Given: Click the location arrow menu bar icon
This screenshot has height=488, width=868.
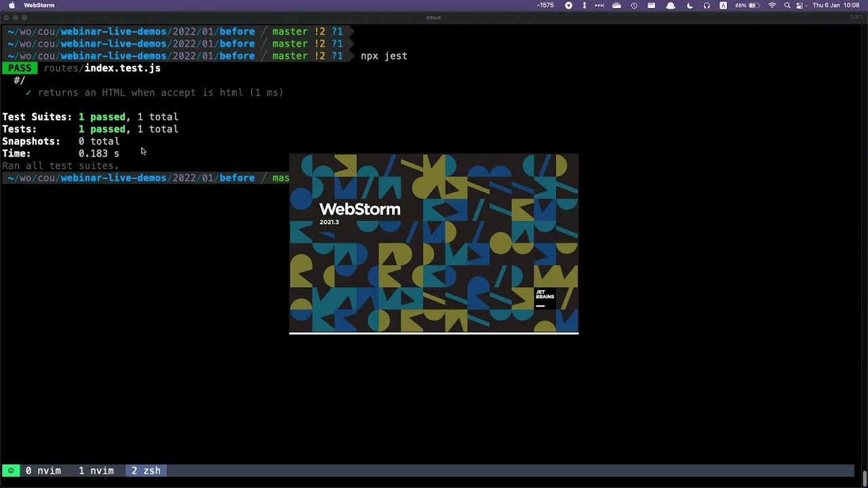Looking at the screenshot, I should pos(569,5).
